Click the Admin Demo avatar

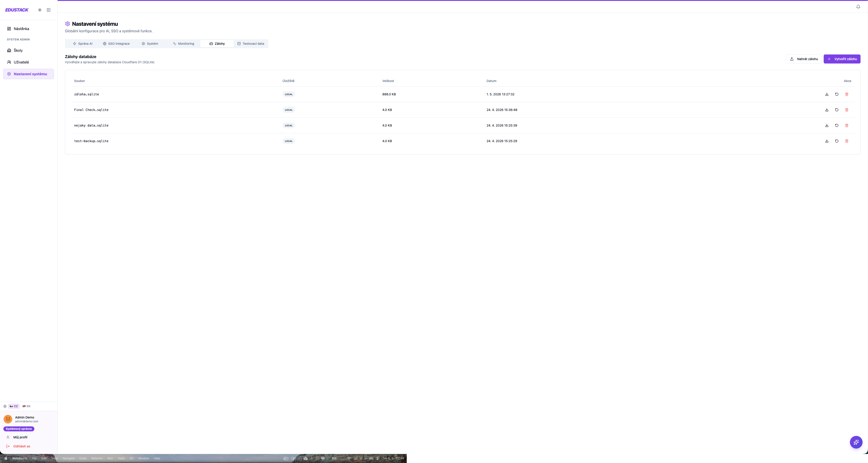click(x=8, y=419)
